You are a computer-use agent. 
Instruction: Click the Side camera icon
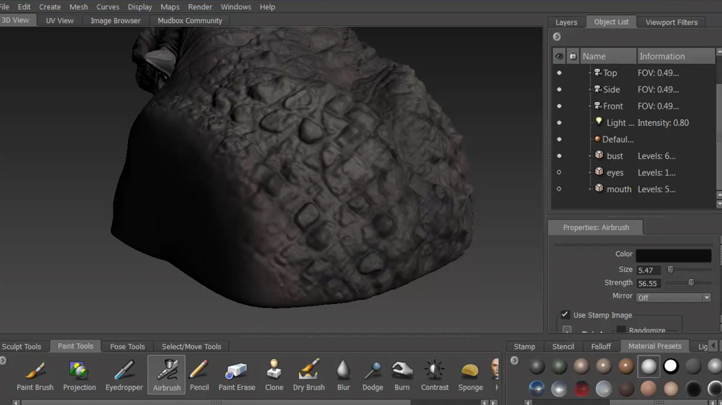[598, 89]
